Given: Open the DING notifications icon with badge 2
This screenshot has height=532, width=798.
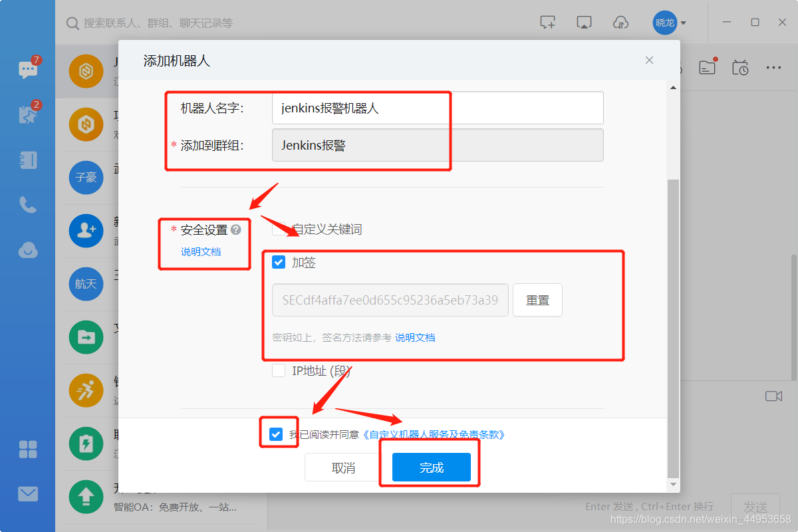Looking at the screenshot, I should [x=28, y=114].
